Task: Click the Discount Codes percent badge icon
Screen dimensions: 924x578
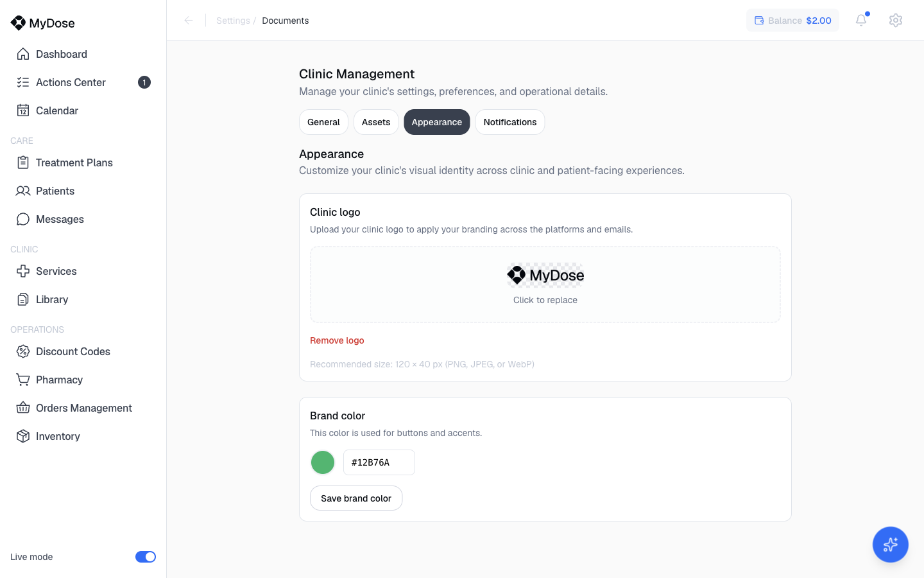Action: (x=23, y=351)
